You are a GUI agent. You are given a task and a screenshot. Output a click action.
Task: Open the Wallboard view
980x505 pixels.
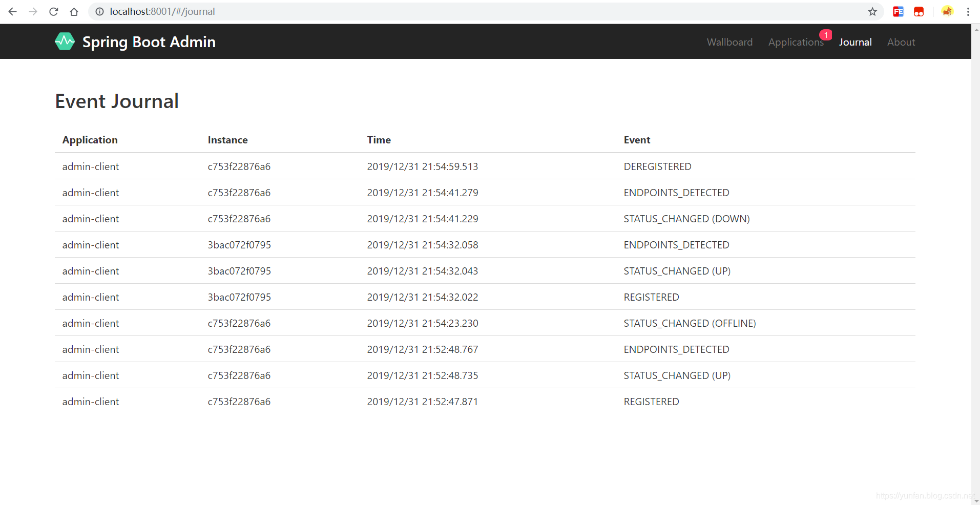pyautogui.click(x=729, y=42)
